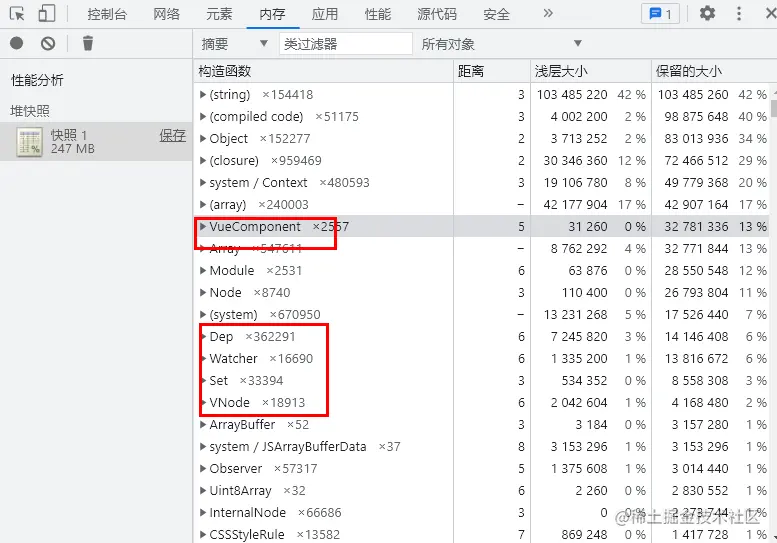Screen dimensions: 777x543
Task: Click shallow size 7 245 820 of Dep
Action: (579, 336)
